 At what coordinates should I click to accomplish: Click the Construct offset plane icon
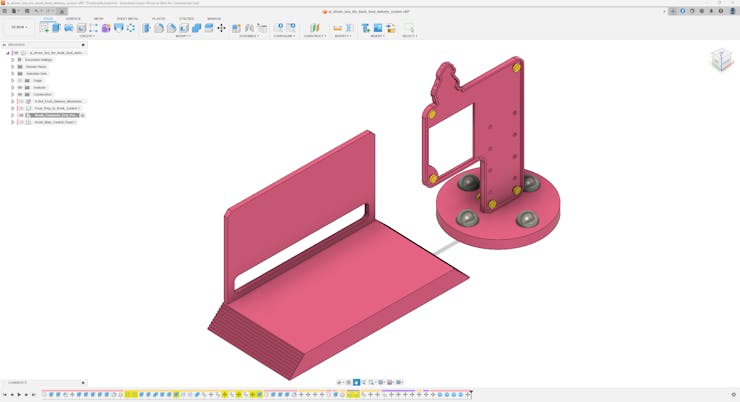point(314,28)
